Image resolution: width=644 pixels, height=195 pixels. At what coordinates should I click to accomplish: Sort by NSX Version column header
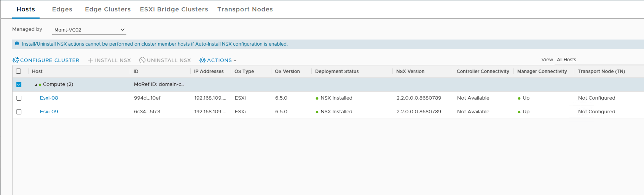click(410, 71)
